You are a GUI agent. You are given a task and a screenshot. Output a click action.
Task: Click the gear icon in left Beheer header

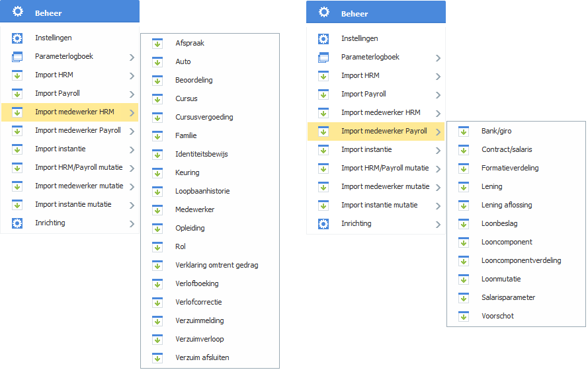[x=18, y=11]
